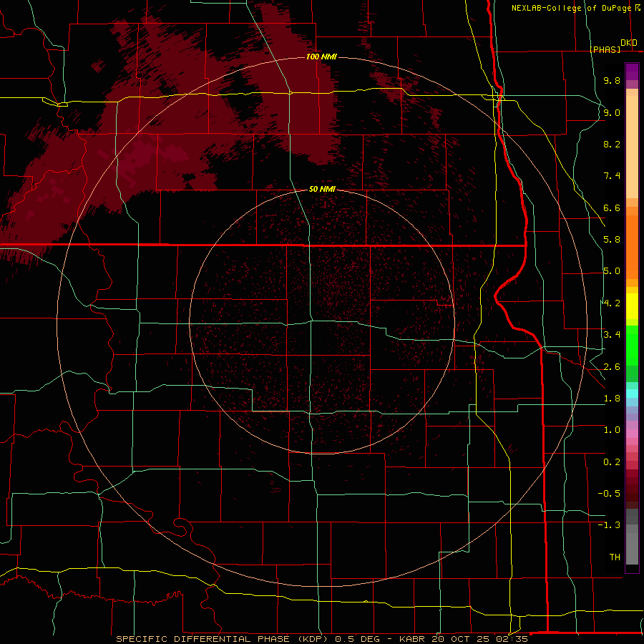The image size is (644, 644).
Task: Click the '20 OCT 25 02:35' timestamp
Action: (x=479, y=639)
